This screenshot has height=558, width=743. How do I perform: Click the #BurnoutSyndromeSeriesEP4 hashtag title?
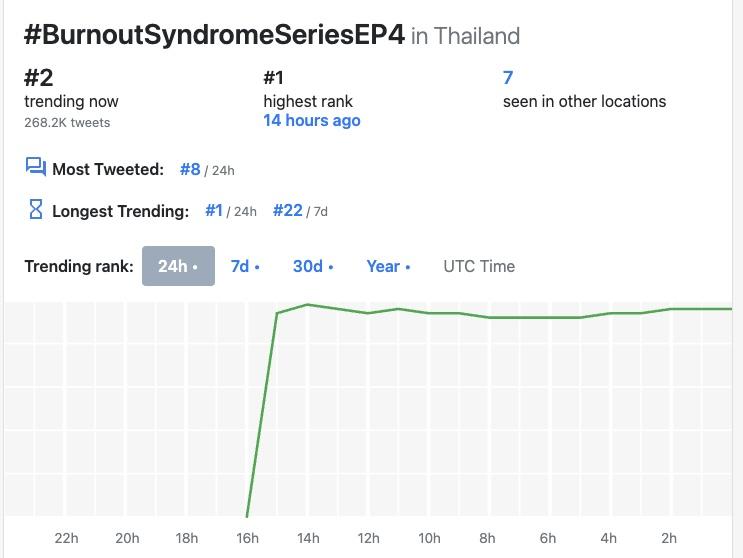point(214,34)
